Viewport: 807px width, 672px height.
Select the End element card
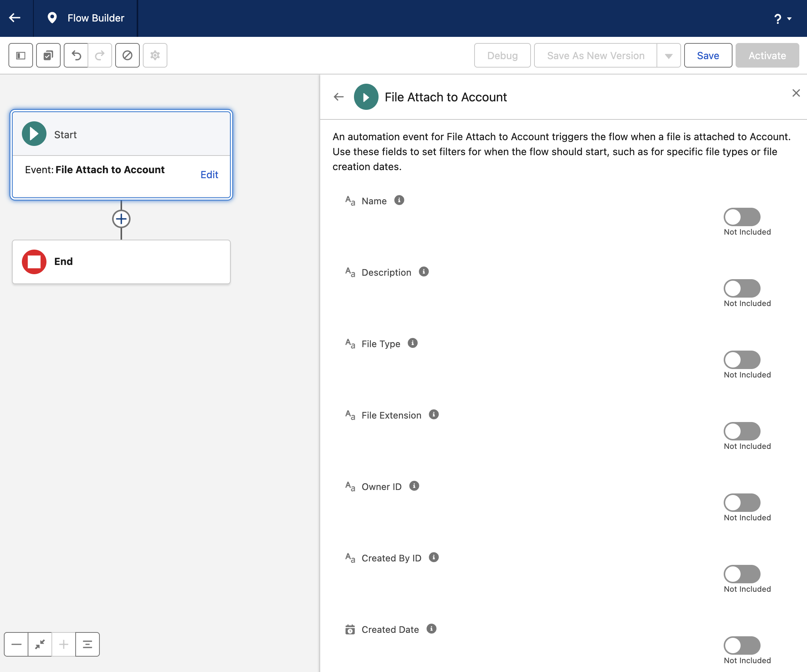click(121, 262)
